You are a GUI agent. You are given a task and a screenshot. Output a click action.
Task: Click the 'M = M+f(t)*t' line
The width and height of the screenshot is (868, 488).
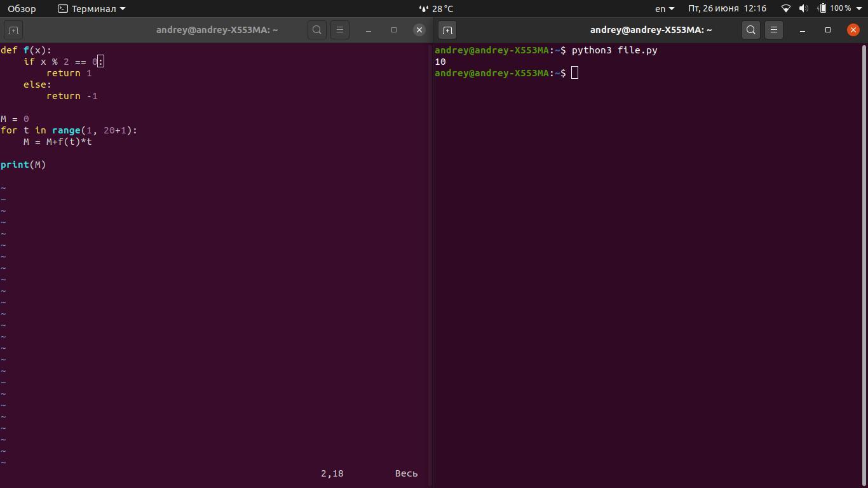coord(58,142)
